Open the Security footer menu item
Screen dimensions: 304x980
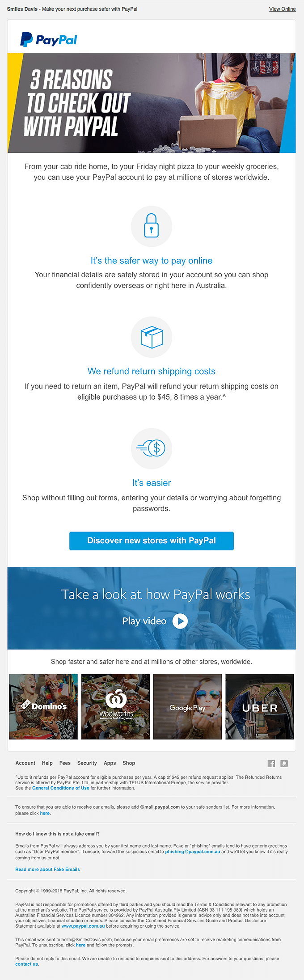point(87,763)
